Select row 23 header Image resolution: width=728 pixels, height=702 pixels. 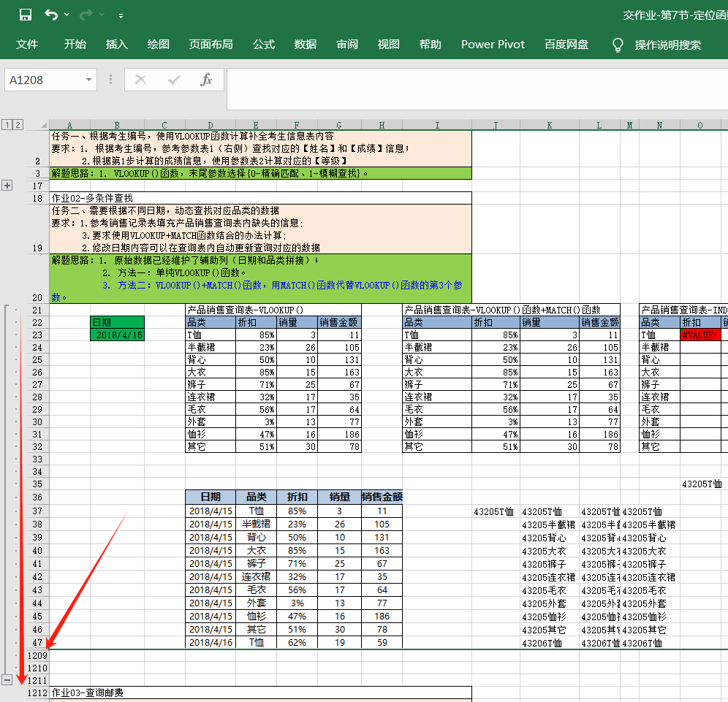tap(37, 335)
